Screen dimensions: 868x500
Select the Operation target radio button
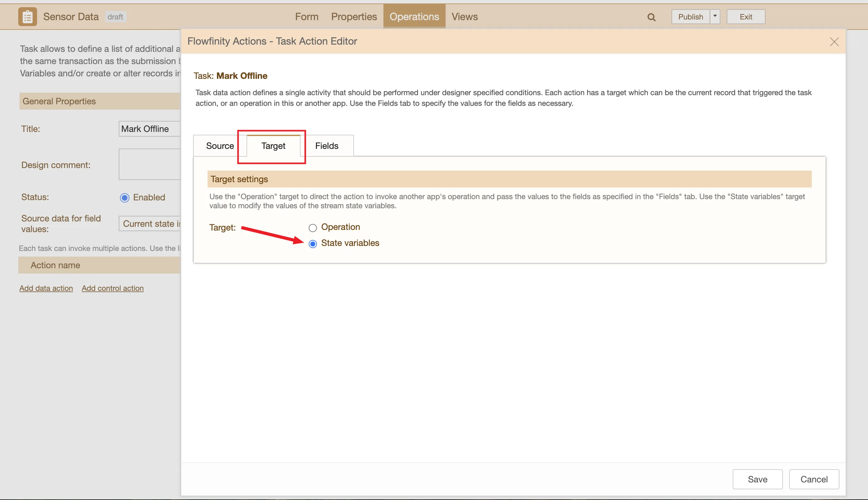(x=312, y=228)
